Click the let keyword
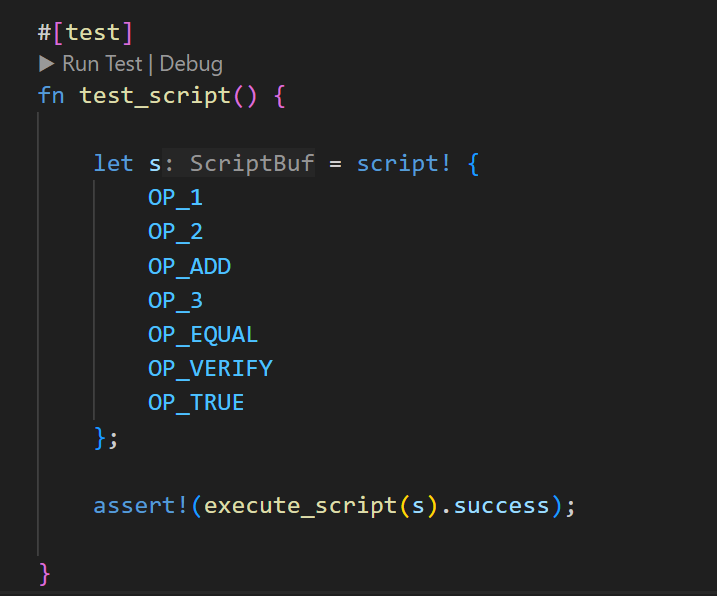717x596 pixels. click(113, 163)
